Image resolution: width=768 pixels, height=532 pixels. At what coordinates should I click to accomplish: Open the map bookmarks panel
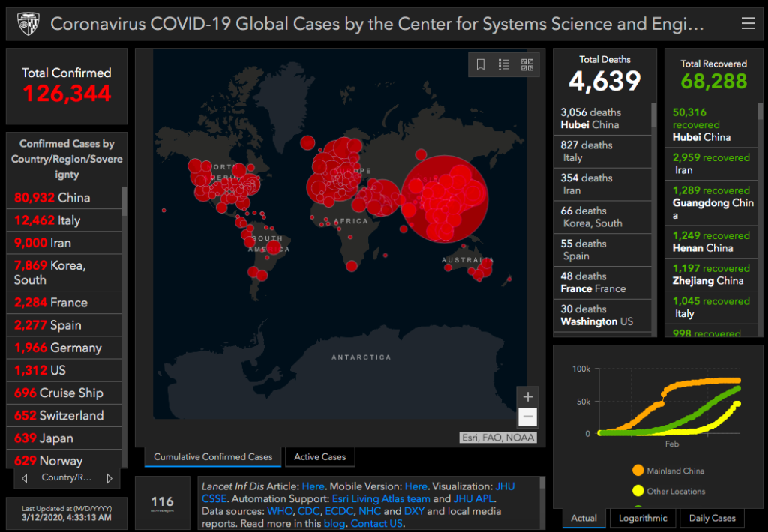tap(481, 64)
